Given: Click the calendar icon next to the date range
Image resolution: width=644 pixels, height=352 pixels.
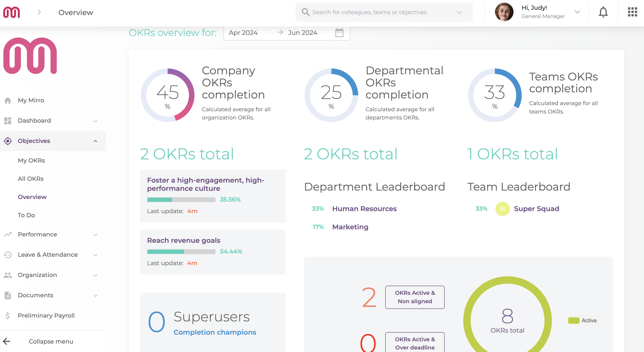Looking at the screenshot, I should pos(339,32).
